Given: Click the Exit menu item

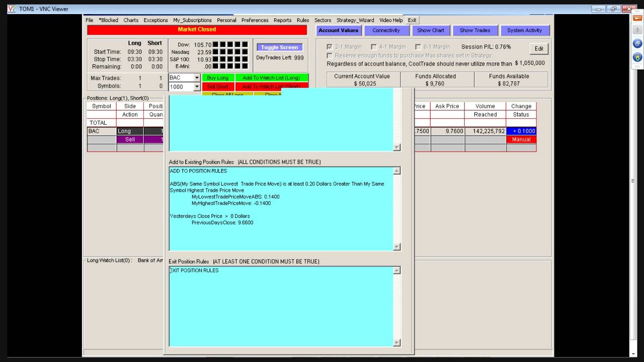Looking at the screenshot, I should click(412, 20).
